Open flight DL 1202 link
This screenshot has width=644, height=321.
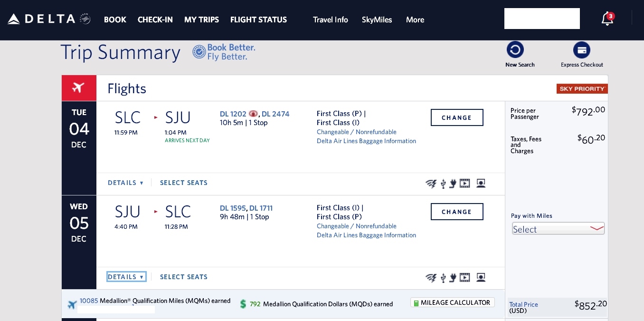[x=233, y=114]
